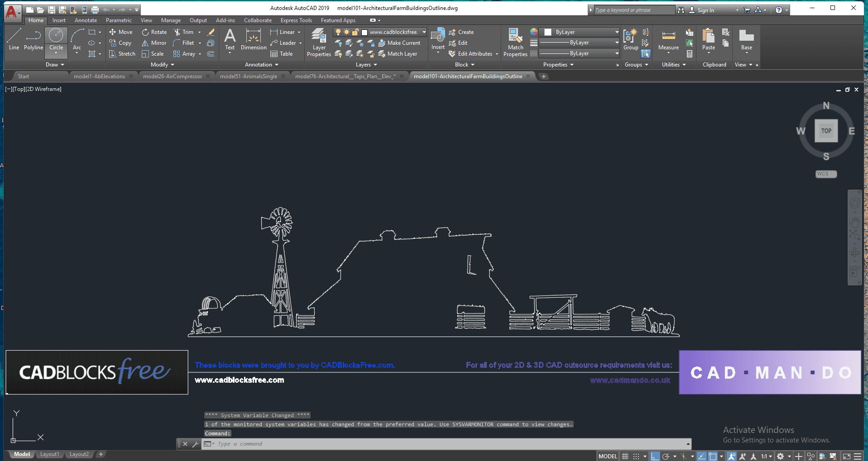This screenshot has width=868, height=461.
Task: Toggle drawing grid display in status bar
Action: pyautogui.click(x=625, y=456)
